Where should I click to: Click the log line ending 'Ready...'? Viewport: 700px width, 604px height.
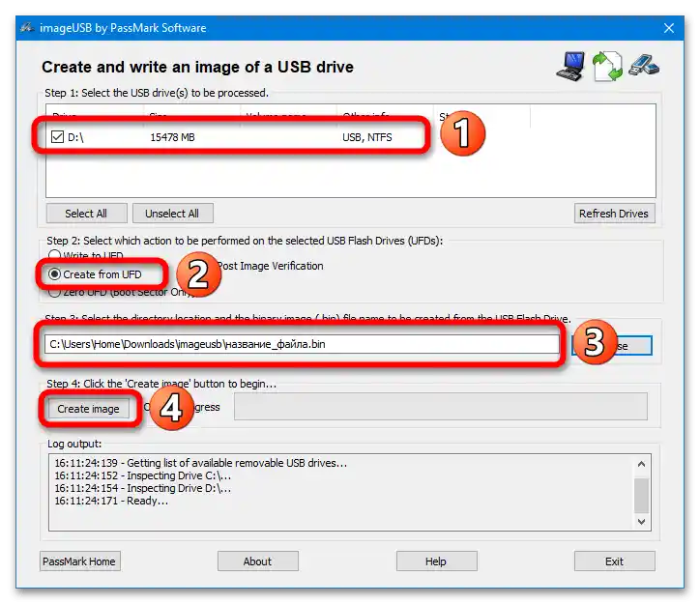pos(111,501)
